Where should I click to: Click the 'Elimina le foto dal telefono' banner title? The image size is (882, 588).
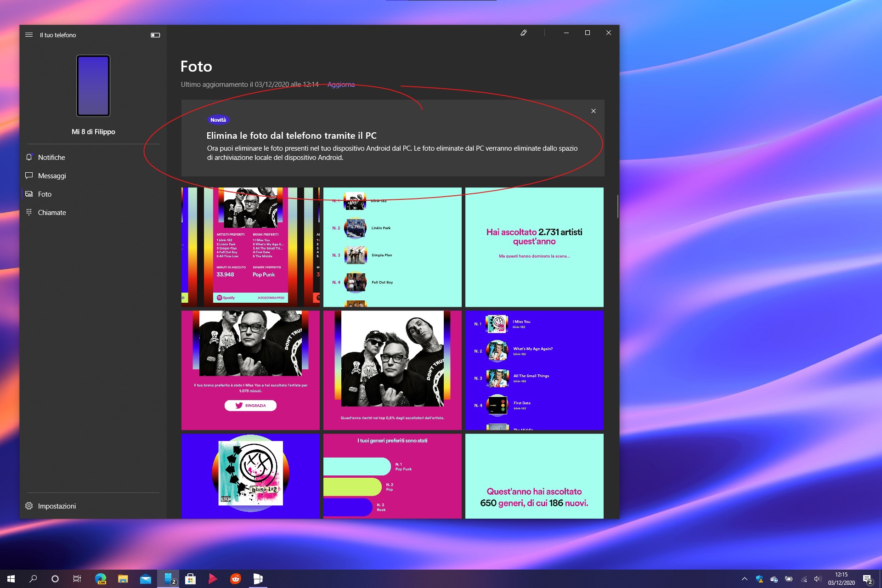tap(291, 136)
